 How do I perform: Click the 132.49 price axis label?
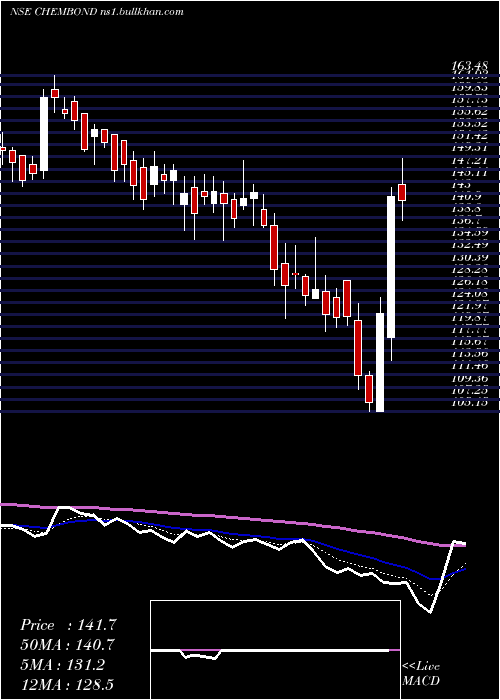(x=471, y=244)
